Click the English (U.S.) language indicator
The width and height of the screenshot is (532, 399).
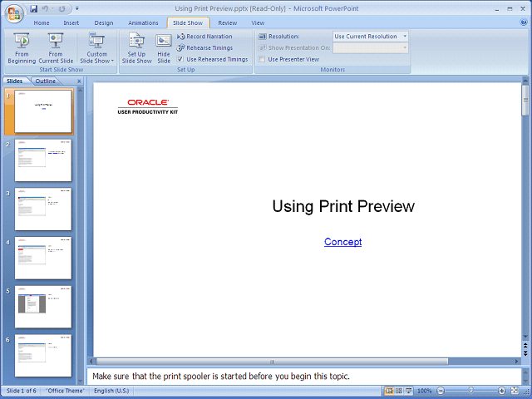[111, 391]
